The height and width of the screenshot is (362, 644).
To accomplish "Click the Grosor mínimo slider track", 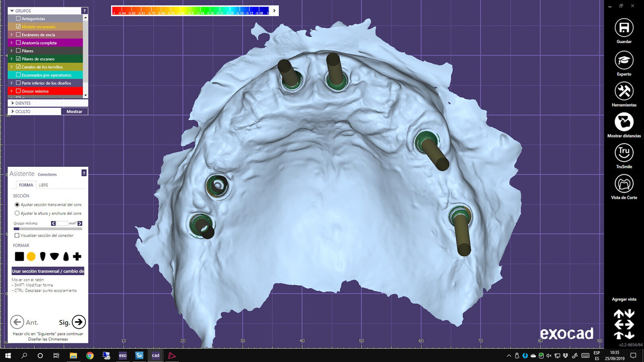I will coord(48,229).
